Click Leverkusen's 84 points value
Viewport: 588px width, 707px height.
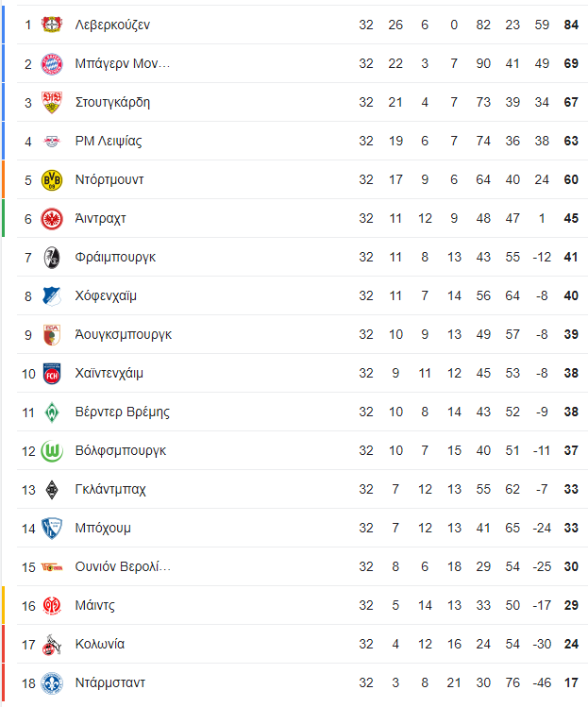click(570, 25)
